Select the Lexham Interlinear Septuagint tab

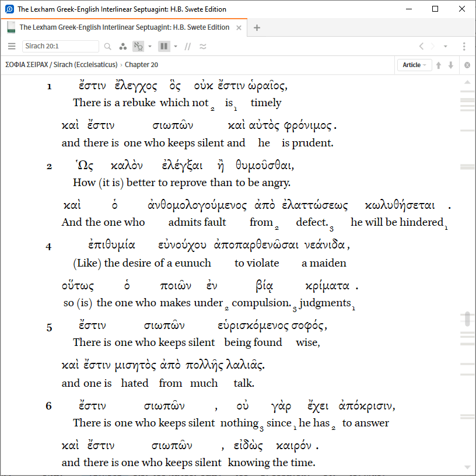click(124, 27)
